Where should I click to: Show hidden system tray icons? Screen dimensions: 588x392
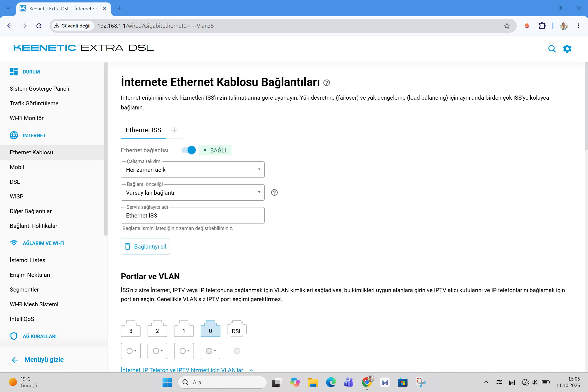(486, 382)
